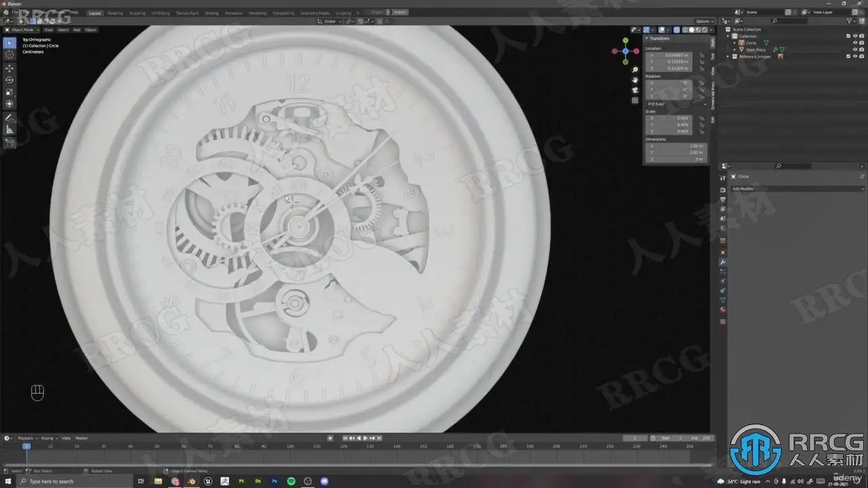This screenshot has height=488, width=868.
Task: Toggle render camera for Circle object
Action: (861, 43)
